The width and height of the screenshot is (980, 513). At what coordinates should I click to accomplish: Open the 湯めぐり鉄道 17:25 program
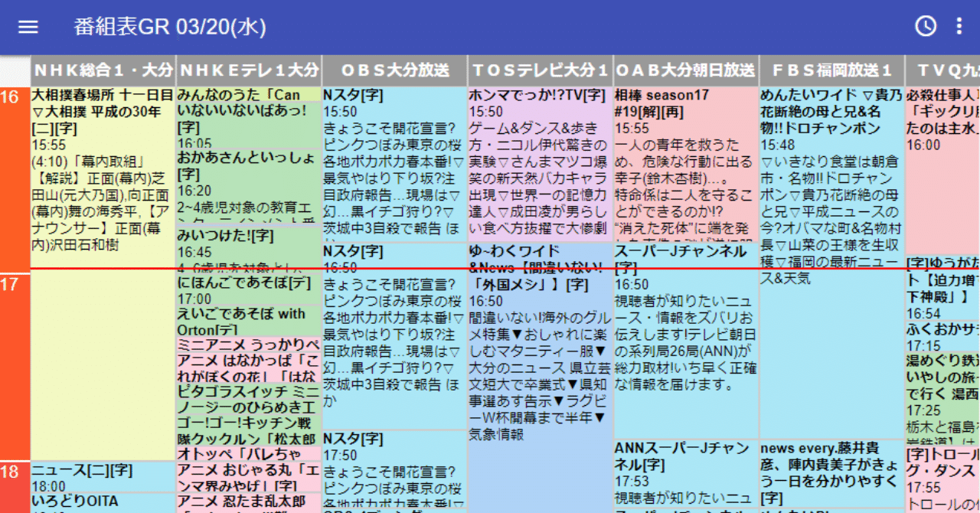(942, 398)
